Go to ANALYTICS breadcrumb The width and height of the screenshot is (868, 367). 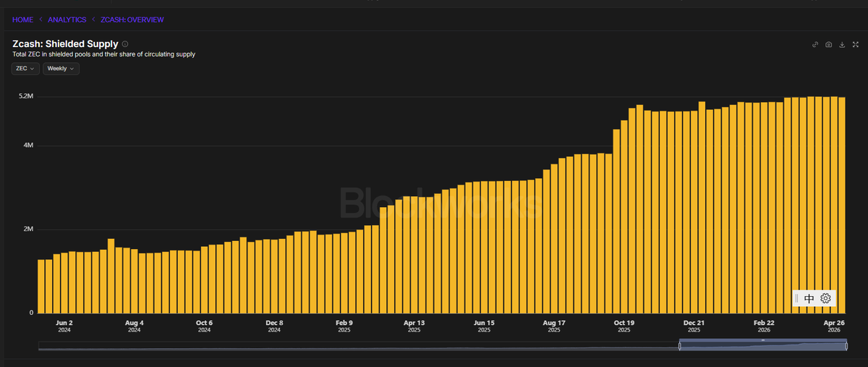click(x=67, y=20)
